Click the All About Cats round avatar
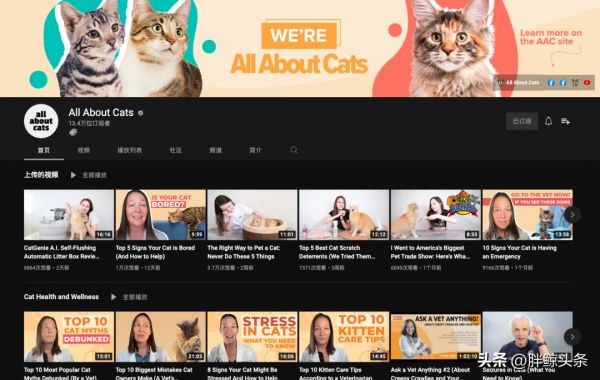Image resolution: width=600 pixels, height=380 pixels. coord(41,121)
